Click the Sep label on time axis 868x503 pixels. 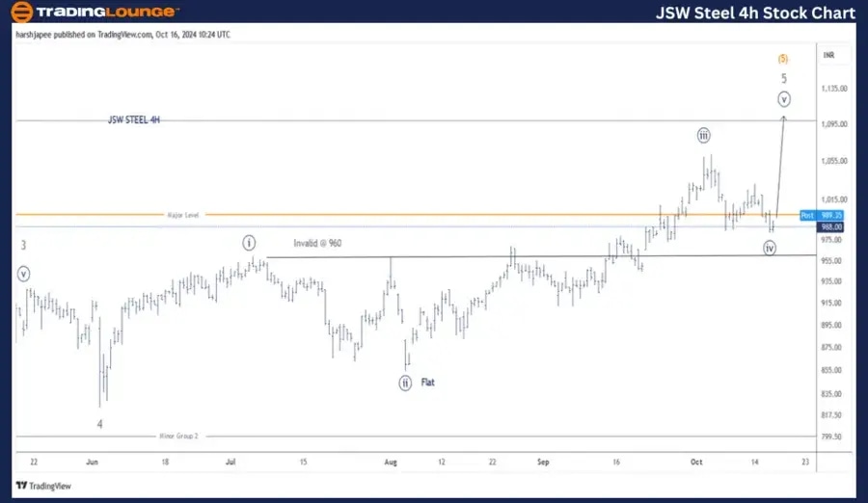(543, 463)
